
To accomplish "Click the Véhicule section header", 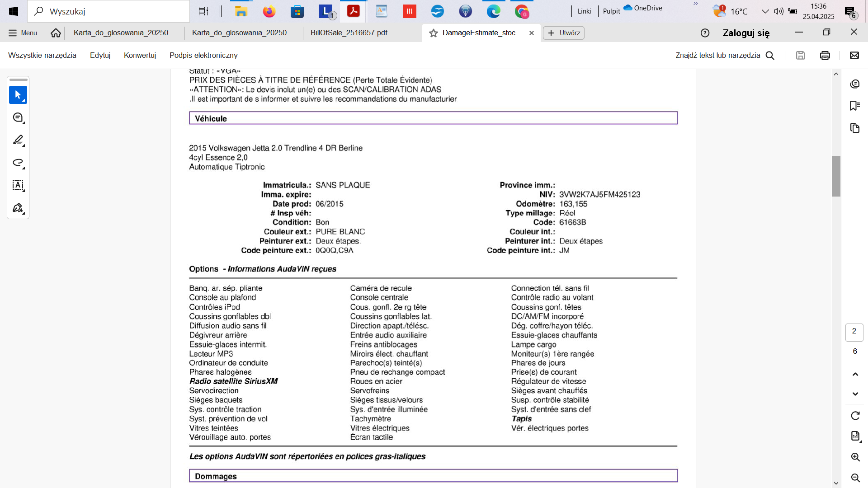I will click(433, 118).
